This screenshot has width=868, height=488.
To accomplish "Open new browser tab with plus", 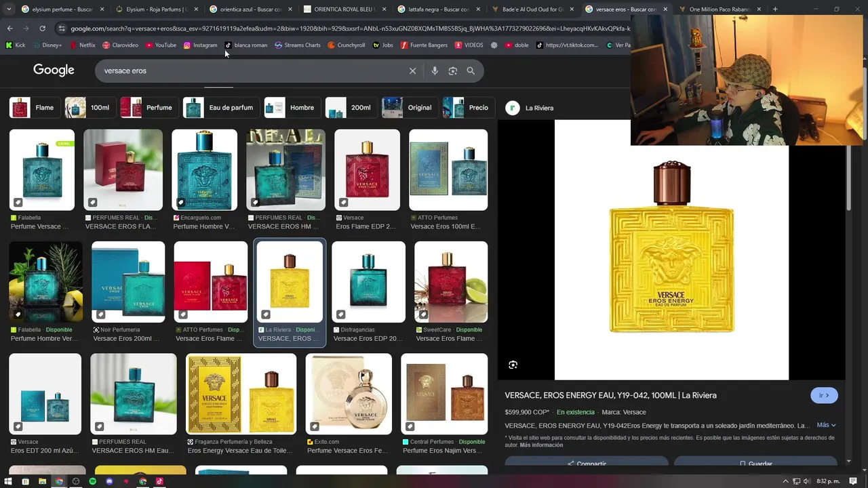I will (775, 9).
